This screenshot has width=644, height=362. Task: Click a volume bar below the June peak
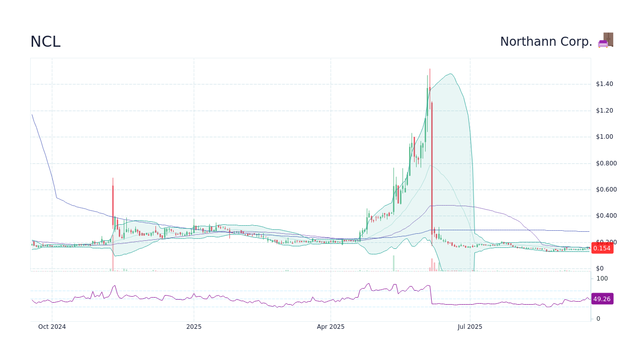click(x=432, y=264)
